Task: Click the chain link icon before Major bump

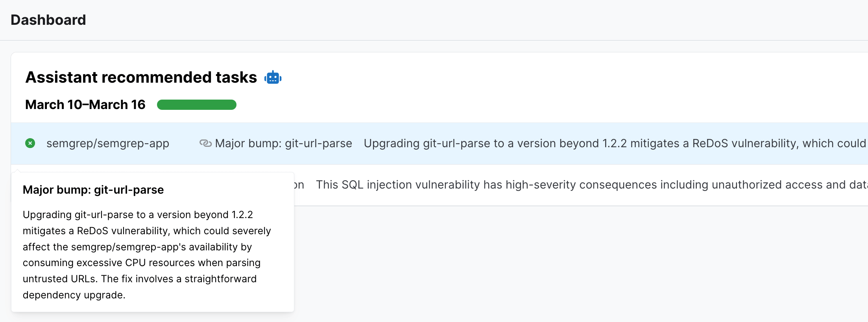Action: (x=205, y=143)
